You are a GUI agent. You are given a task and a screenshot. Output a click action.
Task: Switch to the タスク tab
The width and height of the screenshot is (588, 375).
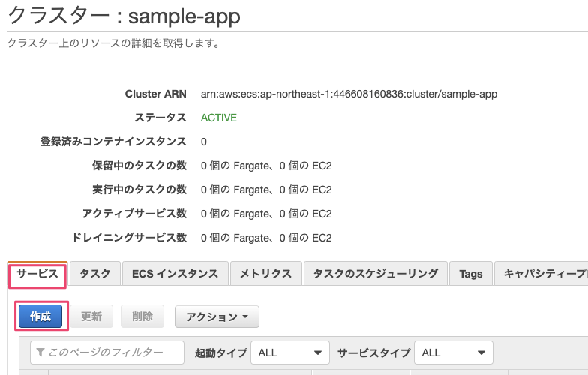[x=94, y=274]
